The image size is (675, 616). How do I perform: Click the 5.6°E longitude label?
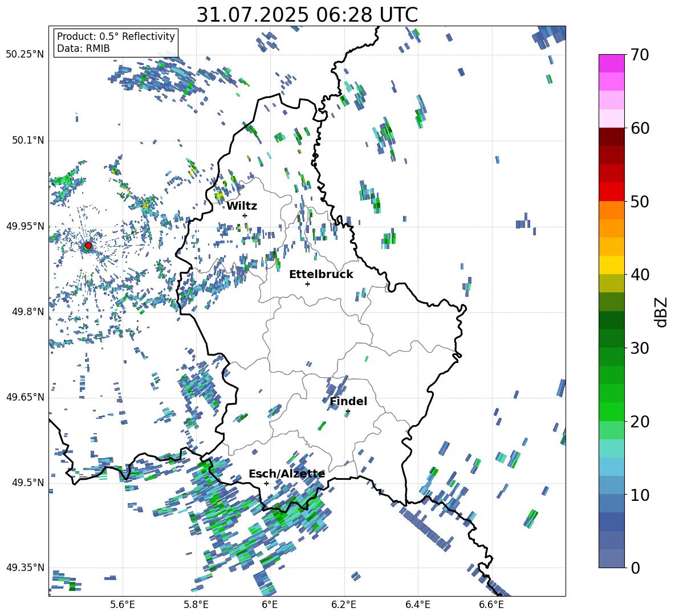pos(123,605)
